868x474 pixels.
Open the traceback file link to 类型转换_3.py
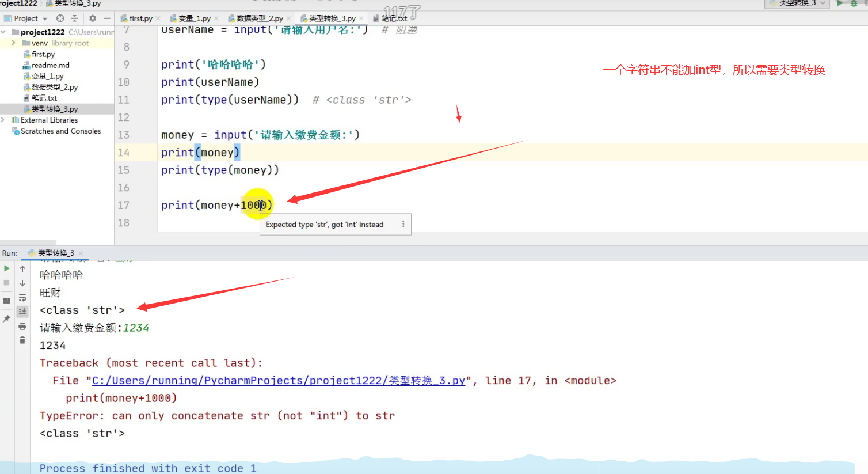click(x=279, y=381)
